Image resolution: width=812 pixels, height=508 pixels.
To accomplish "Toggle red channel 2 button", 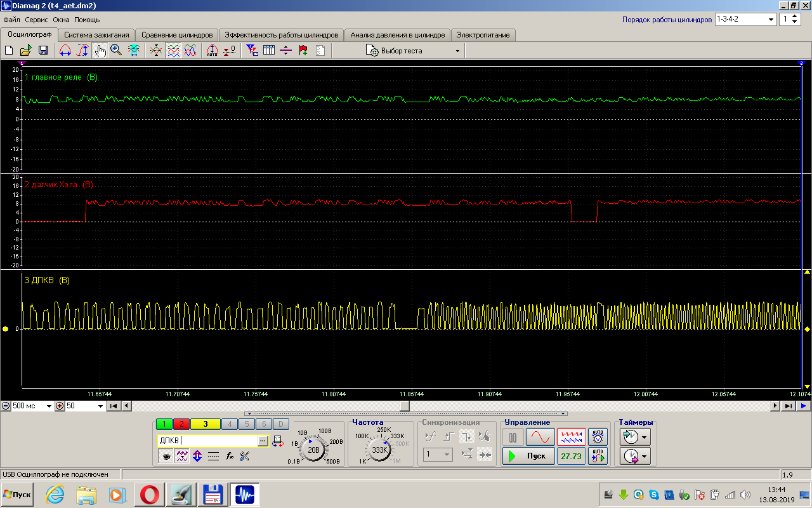I will [x=180, y=424].
